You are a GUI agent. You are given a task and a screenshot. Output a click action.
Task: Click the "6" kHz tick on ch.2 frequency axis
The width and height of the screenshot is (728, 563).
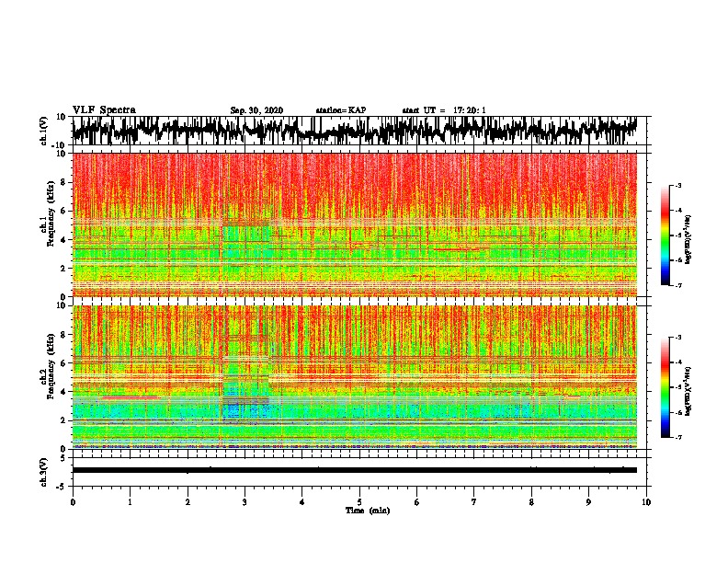[64, 362]
